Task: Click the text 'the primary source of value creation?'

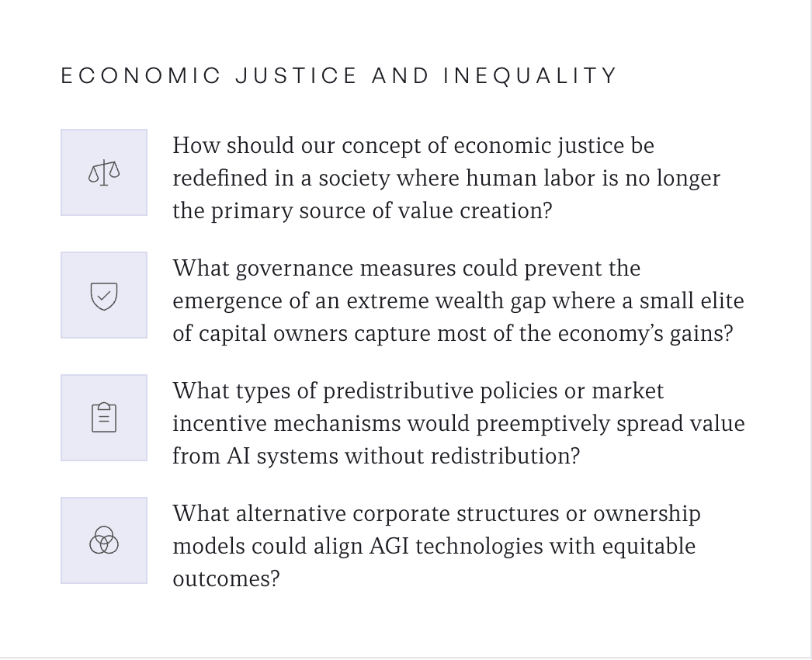Action: pos(362,210)
